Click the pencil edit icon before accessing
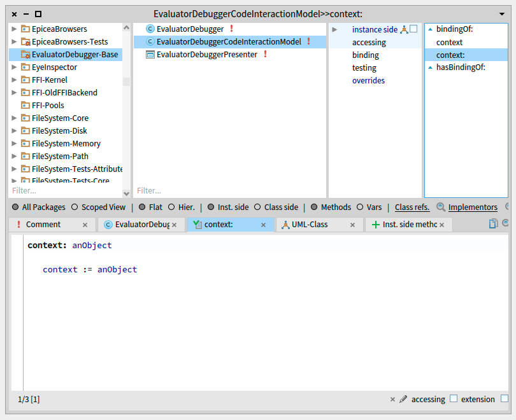Viewport: 516px width, 420px height. point(403,400)
